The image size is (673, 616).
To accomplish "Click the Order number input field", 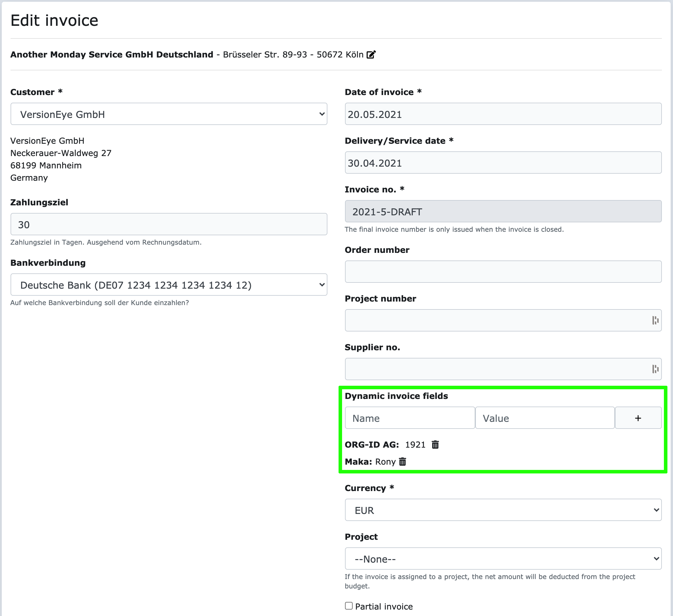I will coord(503,271).
